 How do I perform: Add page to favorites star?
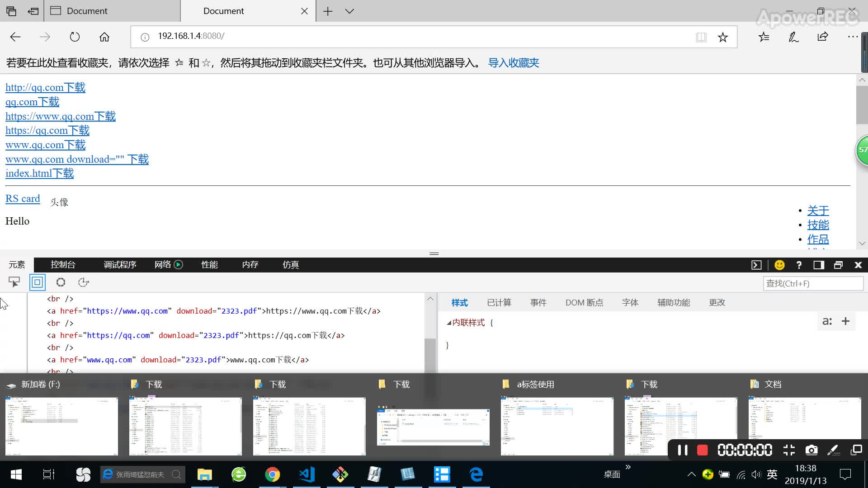(723, 37)
